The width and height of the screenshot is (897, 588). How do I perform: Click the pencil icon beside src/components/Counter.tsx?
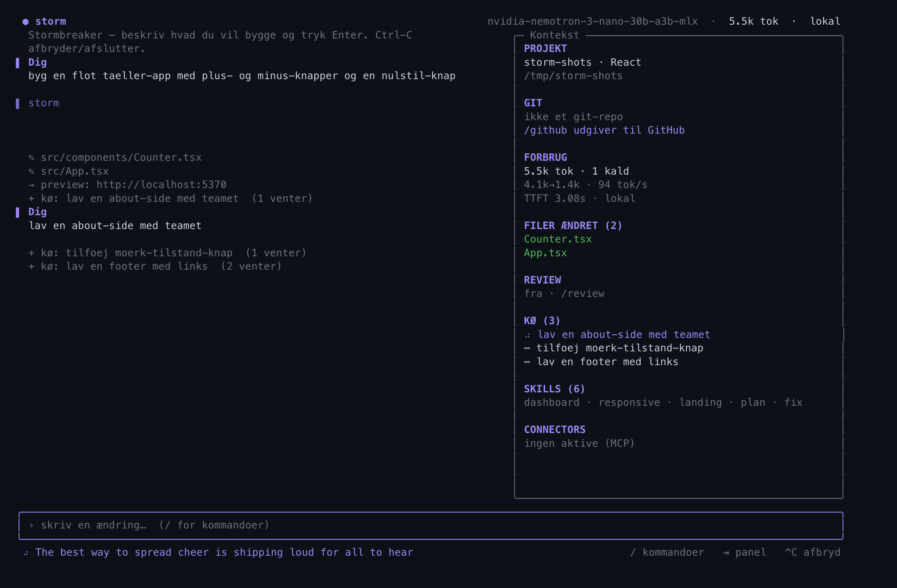point(32,158)
